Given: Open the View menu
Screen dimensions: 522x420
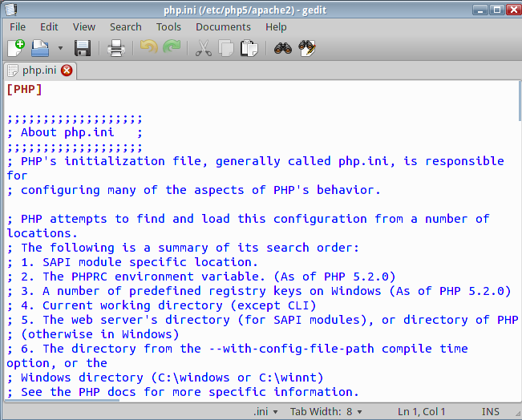Looking at the screenshot, I should [84, 27].
